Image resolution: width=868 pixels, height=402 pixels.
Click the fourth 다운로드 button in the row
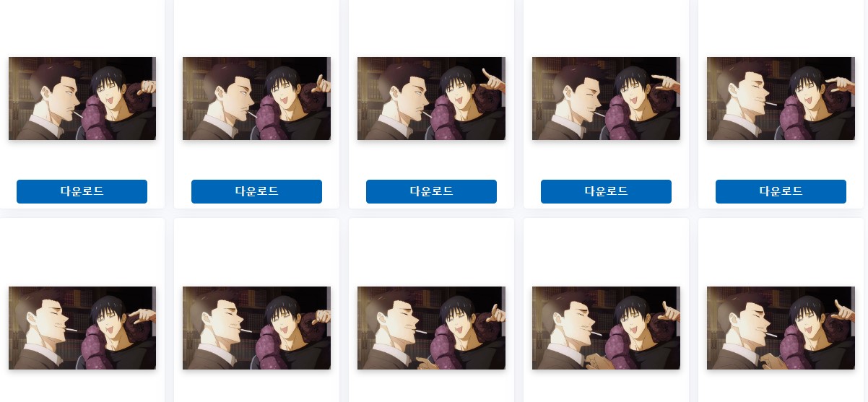[606, 191]
